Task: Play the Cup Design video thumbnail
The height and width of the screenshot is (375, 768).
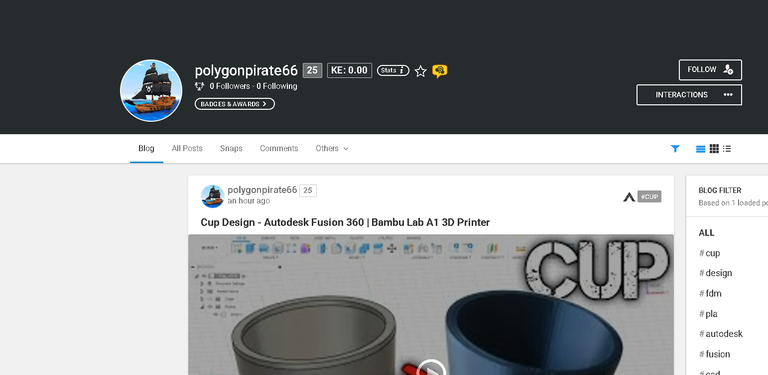Action: pyautogui.click(x=431, y=367)
